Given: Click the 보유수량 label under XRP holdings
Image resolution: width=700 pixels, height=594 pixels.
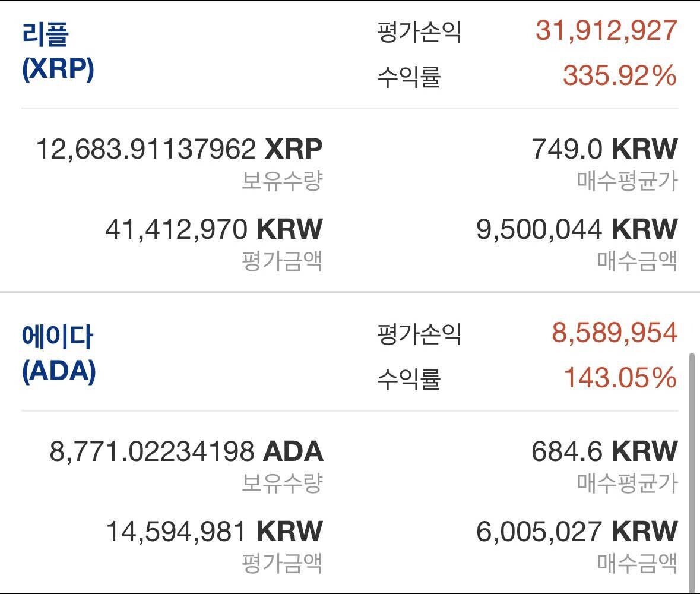Looking at the screenshot, I should tap(281, 181).
